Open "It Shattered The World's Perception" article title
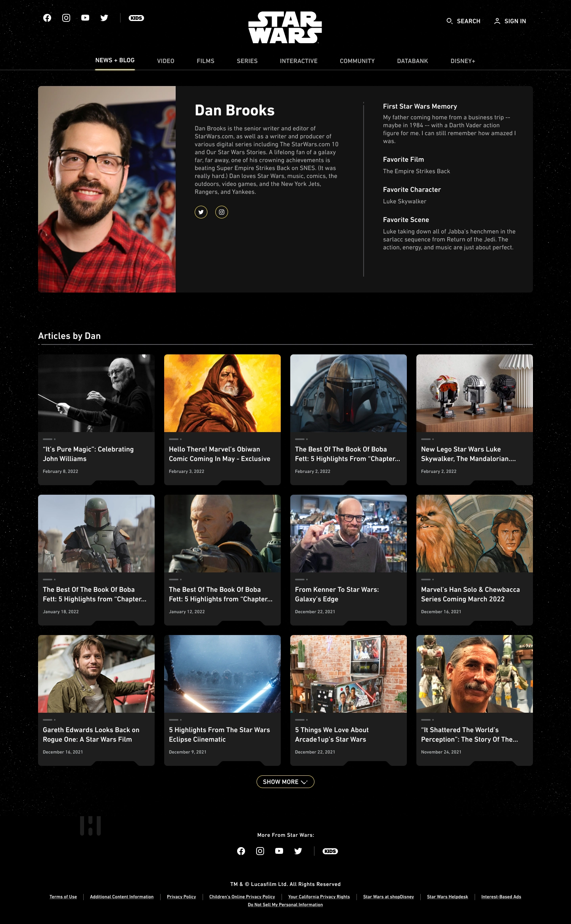 tap(469, 735)
